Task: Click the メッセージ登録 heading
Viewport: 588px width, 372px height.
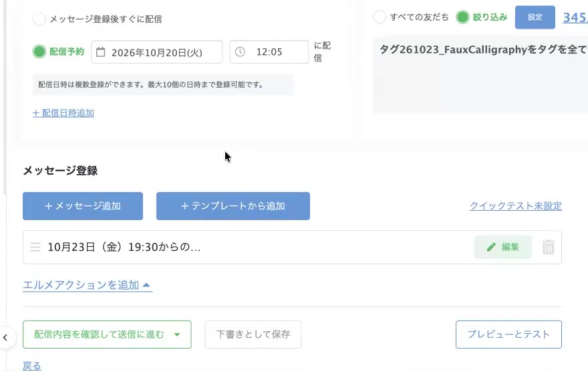Action: 60,171
